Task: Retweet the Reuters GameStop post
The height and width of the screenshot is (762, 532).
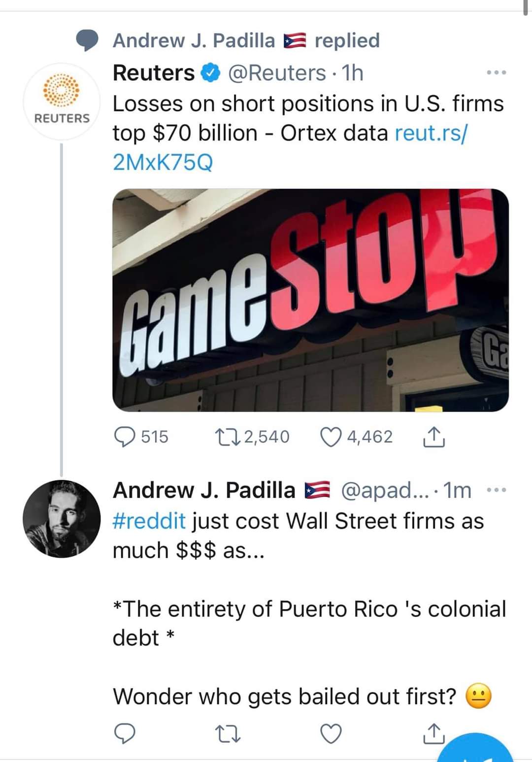Action: [x=227, y=437]
